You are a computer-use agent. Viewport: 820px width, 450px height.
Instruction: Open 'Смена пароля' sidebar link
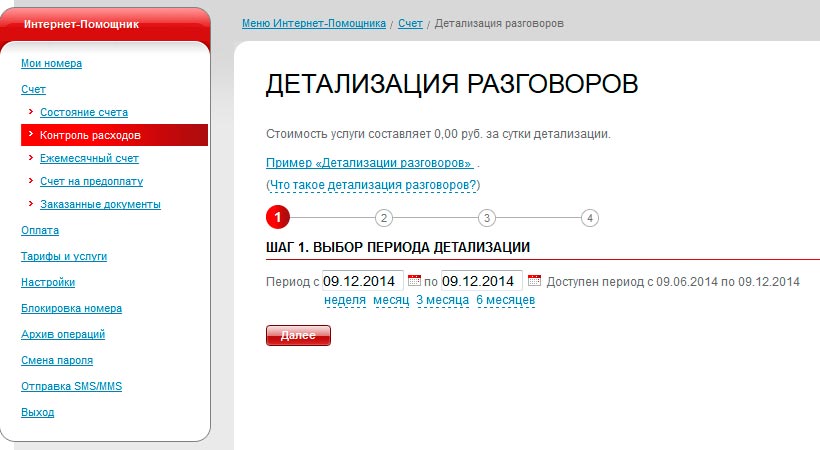(x=57, y=361)
